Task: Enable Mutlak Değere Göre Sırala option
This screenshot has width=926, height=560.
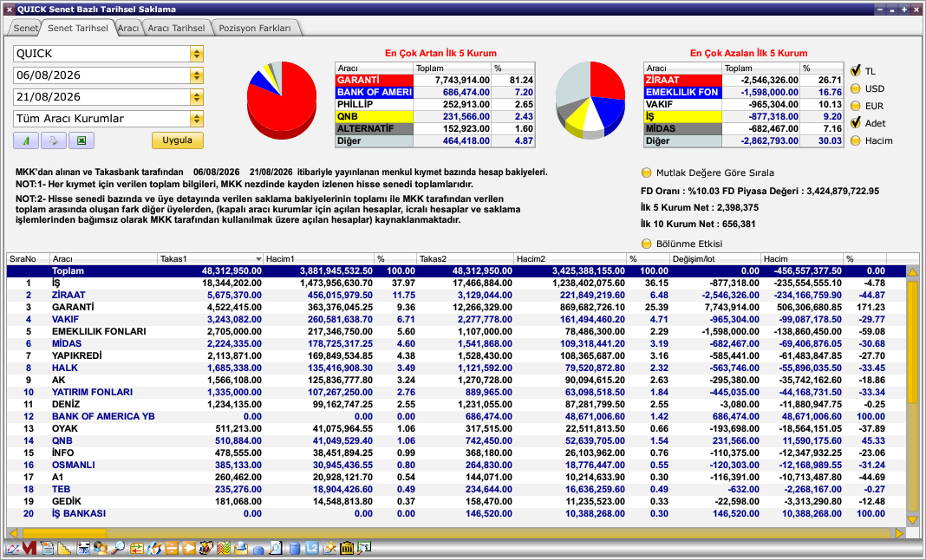Action: click(647, 173)
